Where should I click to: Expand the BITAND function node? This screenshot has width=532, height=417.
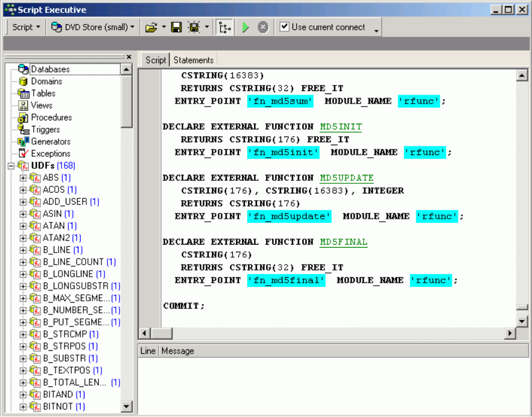pos(24,395)
